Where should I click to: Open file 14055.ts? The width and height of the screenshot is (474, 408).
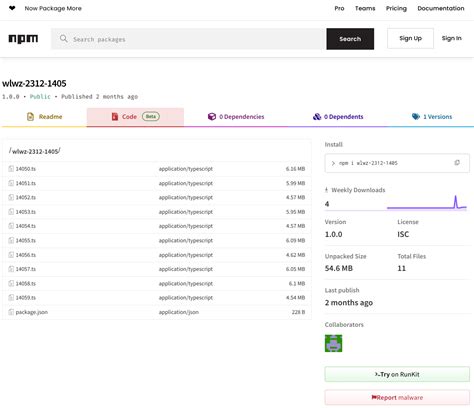26,240
